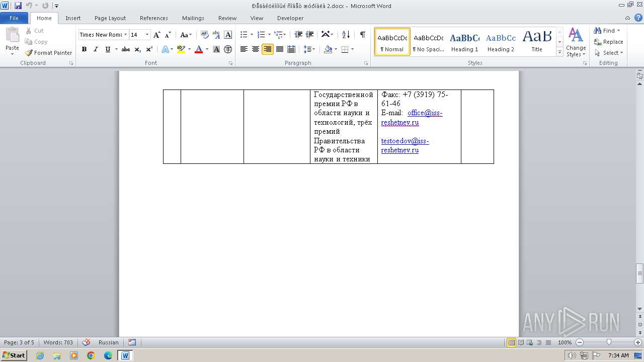
Task: Click the Copy button
Action: coord(36,42)
